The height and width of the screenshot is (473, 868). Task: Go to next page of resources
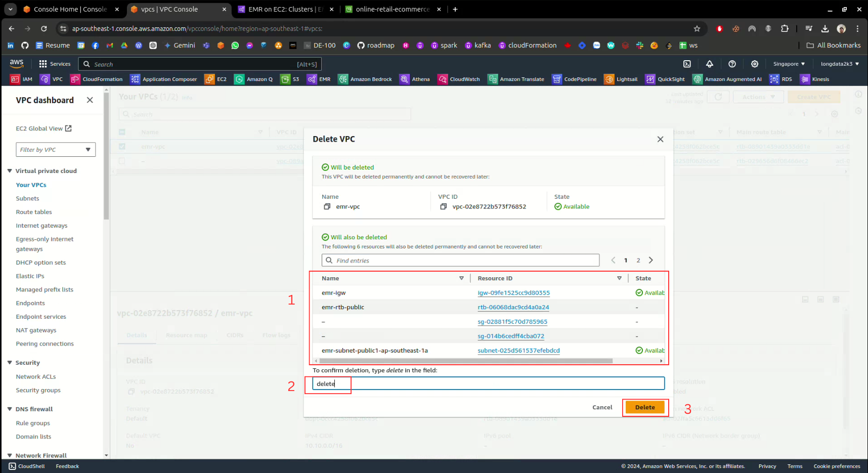click(651, 260)
